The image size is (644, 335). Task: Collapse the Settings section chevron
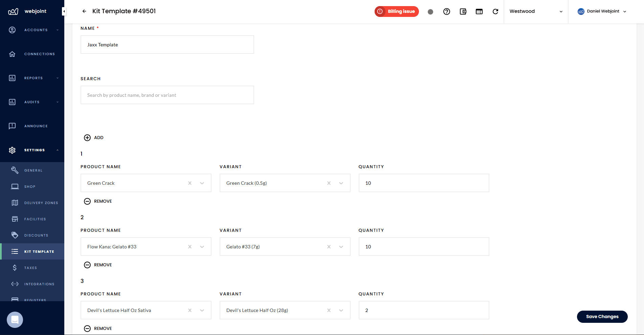click(x=57, y=150)
